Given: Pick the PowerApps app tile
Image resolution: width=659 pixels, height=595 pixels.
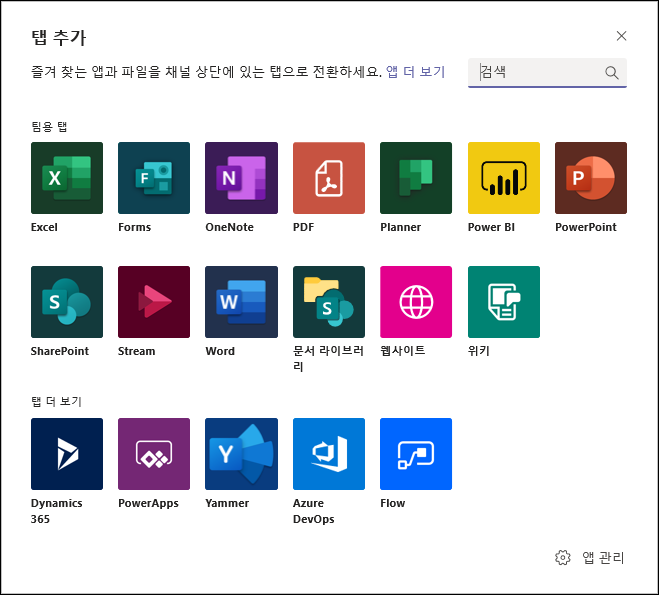Looking at the screenshot, I should pos(154,454).
